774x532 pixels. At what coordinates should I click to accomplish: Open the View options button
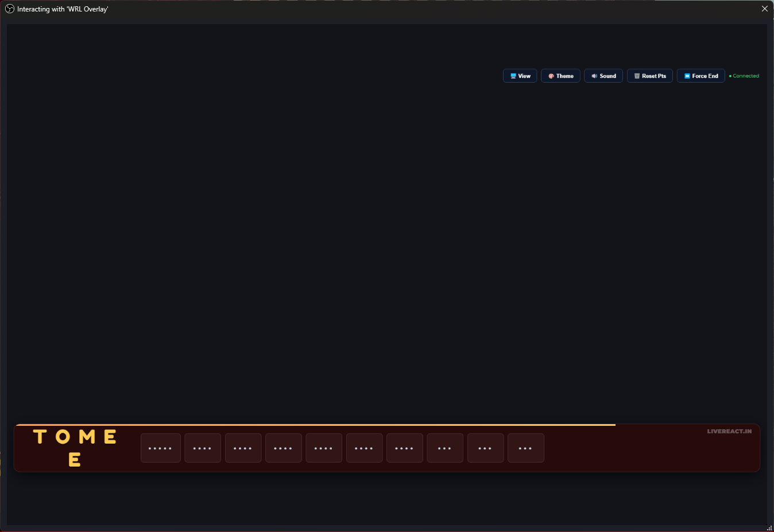pos(520,76)
